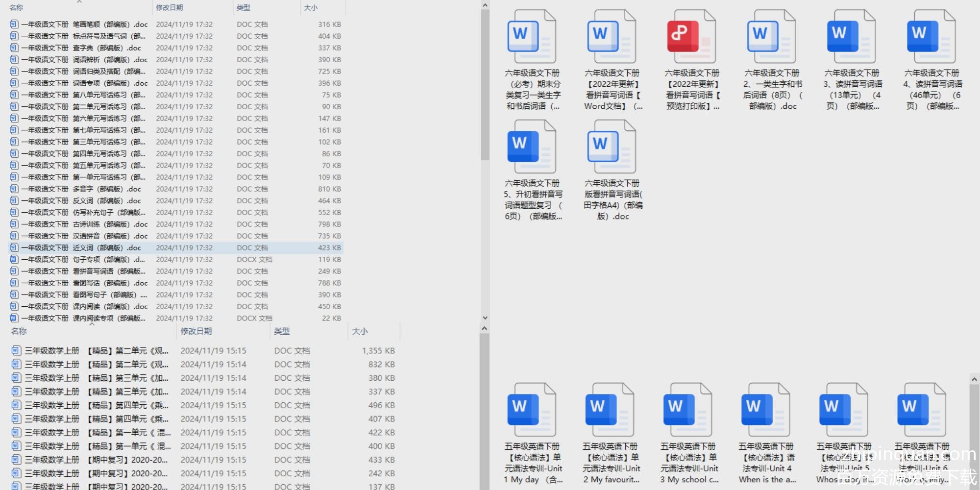Click 名称 column header above 一年级语文下册 files

click(16, 8)
